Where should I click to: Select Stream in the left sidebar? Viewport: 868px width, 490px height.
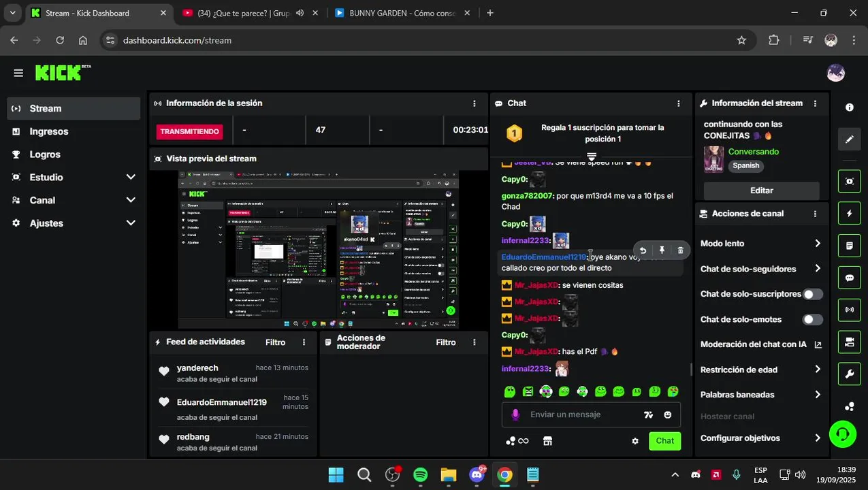[74, 108]
